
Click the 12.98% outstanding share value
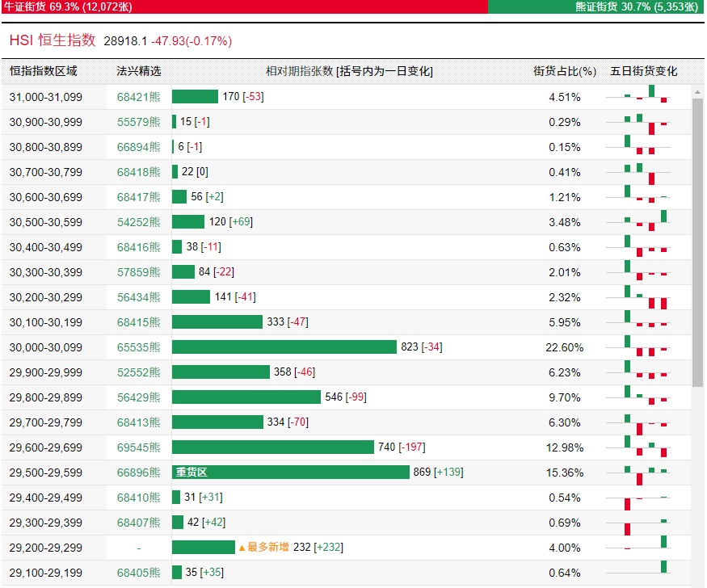tap(565, 447)
